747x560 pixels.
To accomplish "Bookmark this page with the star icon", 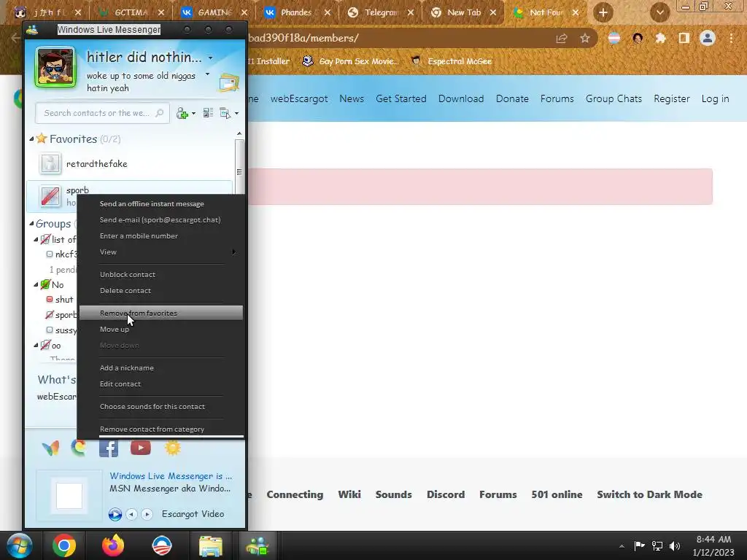I will click(585, 38).
